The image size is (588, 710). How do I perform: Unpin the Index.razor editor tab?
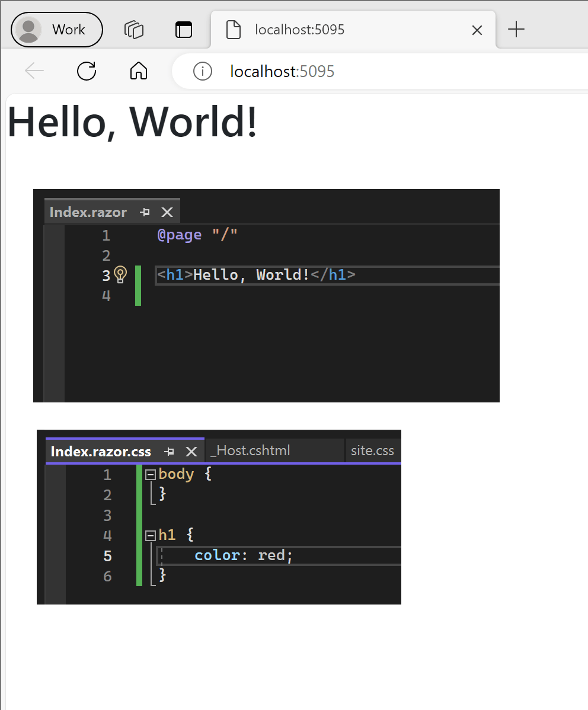point(144,212)
